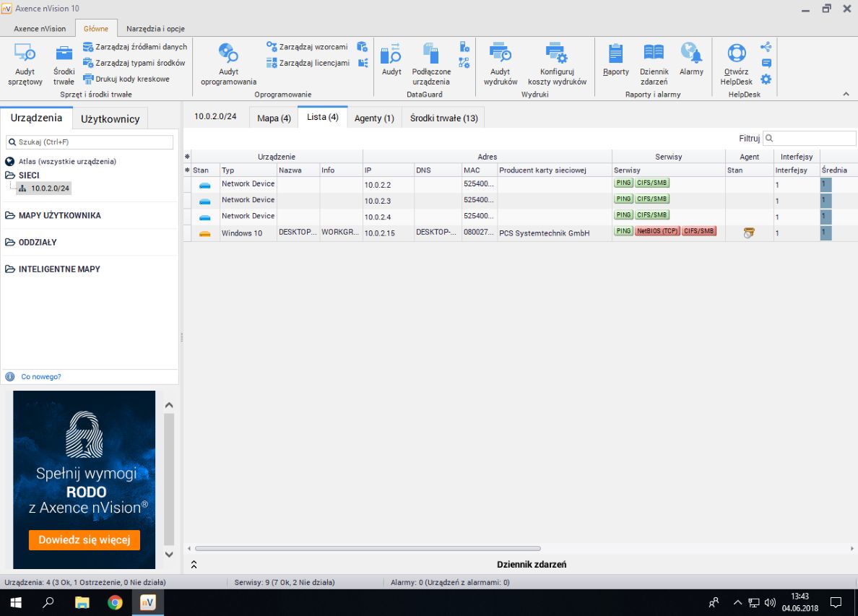The image size is (858, 616).
Task: Click the Dowiedz się więcej button
Action: [x=84, y=539]
